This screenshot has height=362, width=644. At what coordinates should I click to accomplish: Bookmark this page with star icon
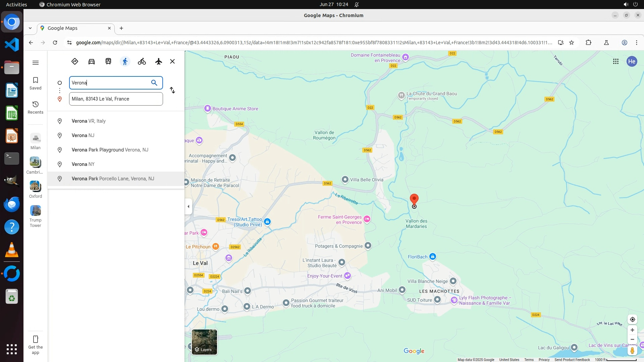572,43
